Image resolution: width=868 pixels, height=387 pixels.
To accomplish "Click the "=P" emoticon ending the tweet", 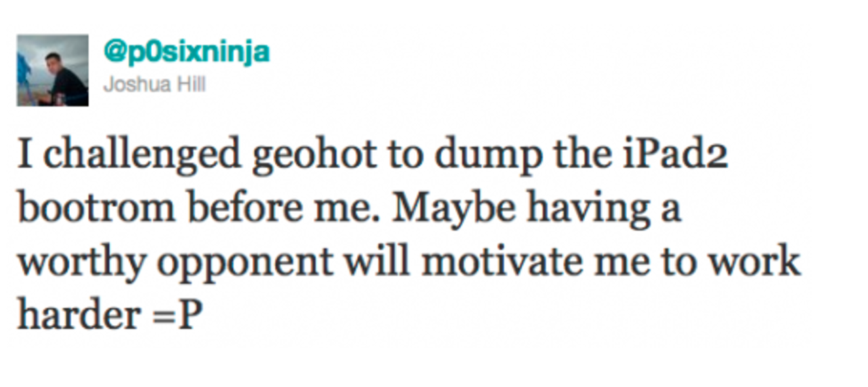I will point(182,314).
